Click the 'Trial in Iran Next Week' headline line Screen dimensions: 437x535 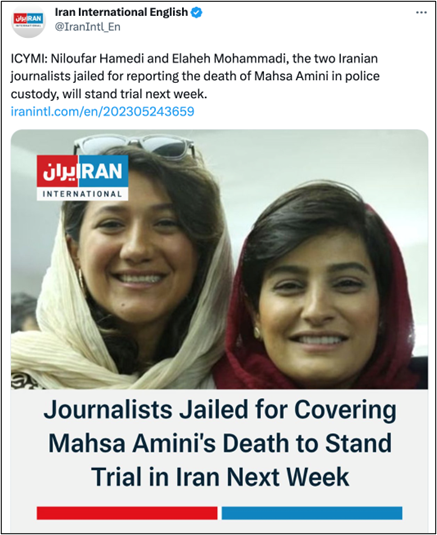click(220, 477)
